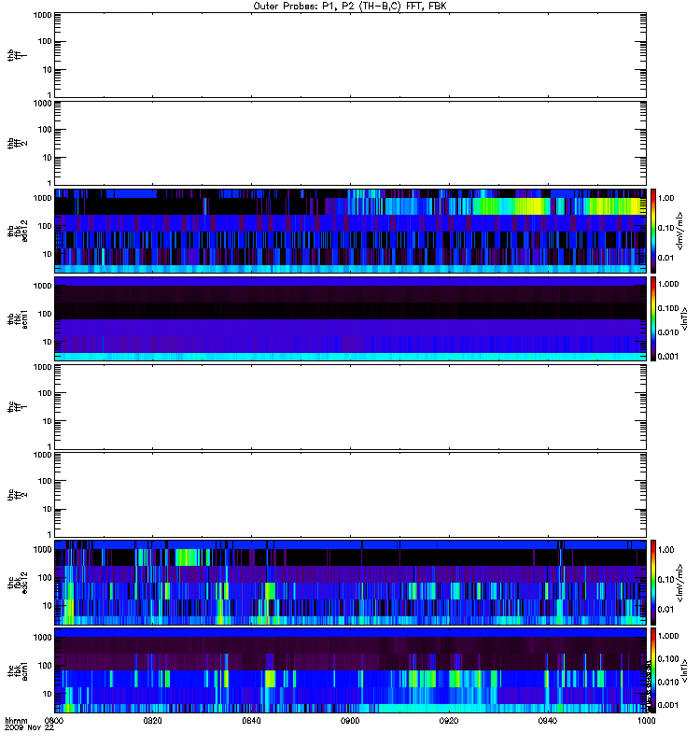This screenshot has height=747, width=700.
Task: Click the '1000' y-tick of the thb fff 1 panel
Action: [x=42, y=15]
